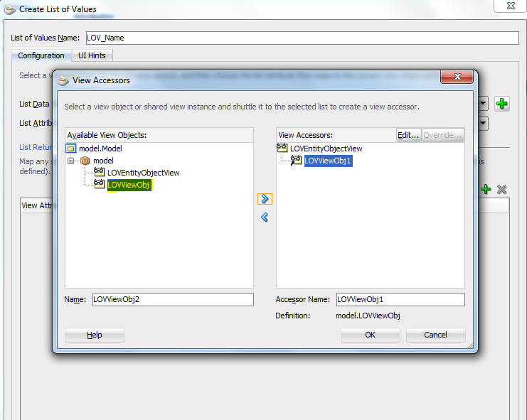Screen dimensions: 527x420
Task: Select the LOVViewObj1 accessor
Action: click(328, 161)
